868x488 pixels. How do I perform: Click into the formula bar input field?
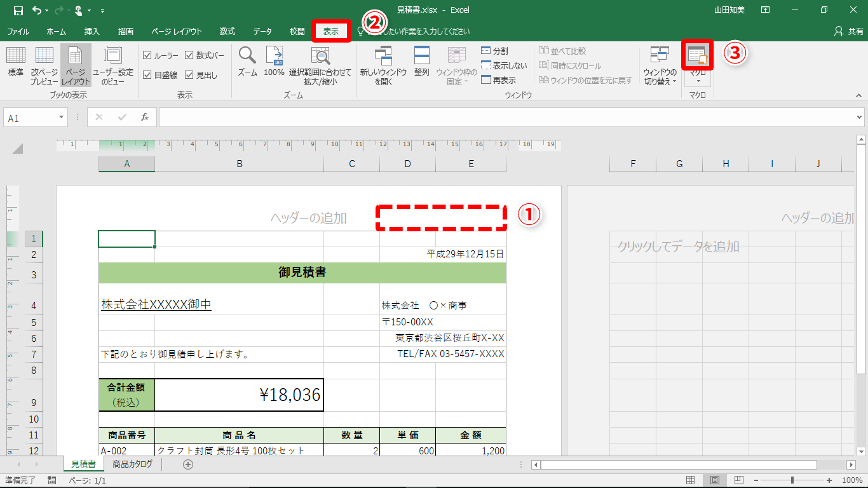point(506,118)
